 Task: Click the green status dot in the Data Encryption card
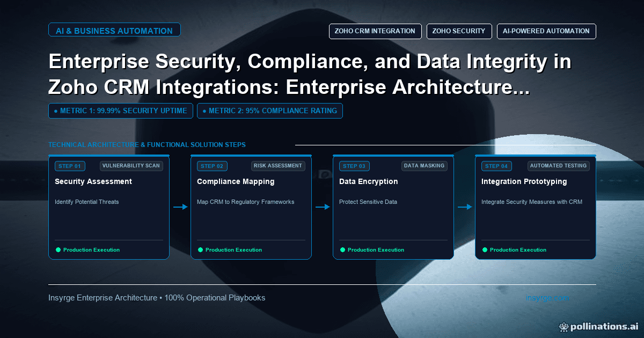(x=342, y=250)
